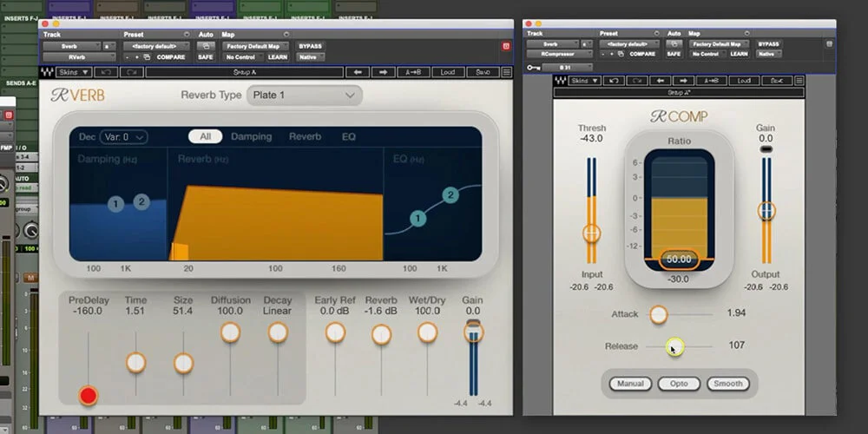Go to next preset arrow in RVerb
868x434 pixels.
(383, 72)
